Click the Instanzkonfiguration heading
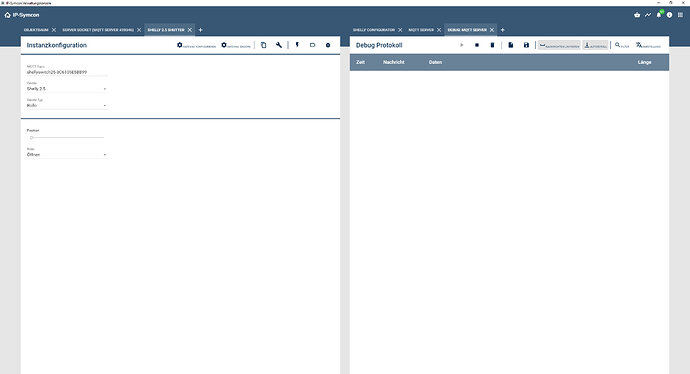690x374 pixels. (57, 45)
